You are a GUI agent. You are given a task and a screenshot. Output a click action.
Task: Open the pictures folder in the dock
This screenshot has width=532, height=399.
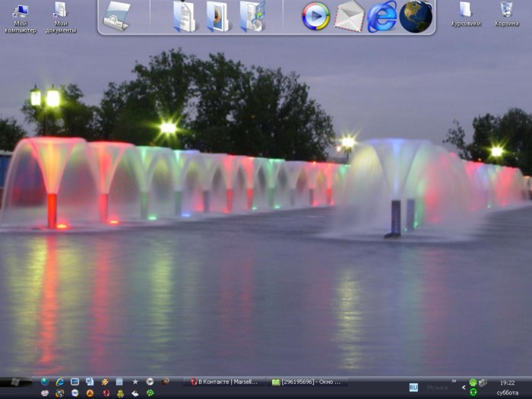coord(218,16)
